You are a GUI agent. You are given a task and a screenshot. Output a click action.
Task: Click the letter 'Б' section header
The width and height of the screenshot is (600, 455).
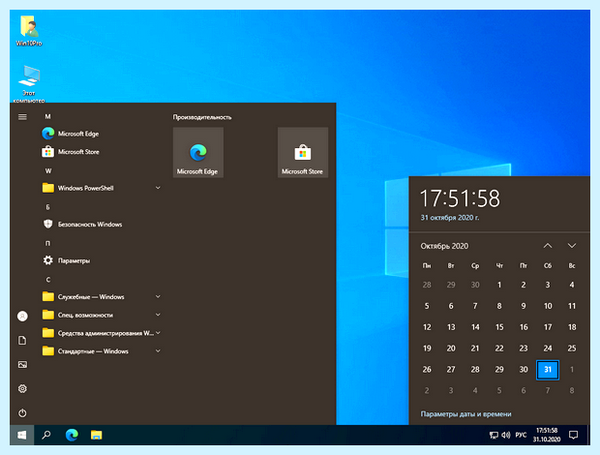point(48,207)
